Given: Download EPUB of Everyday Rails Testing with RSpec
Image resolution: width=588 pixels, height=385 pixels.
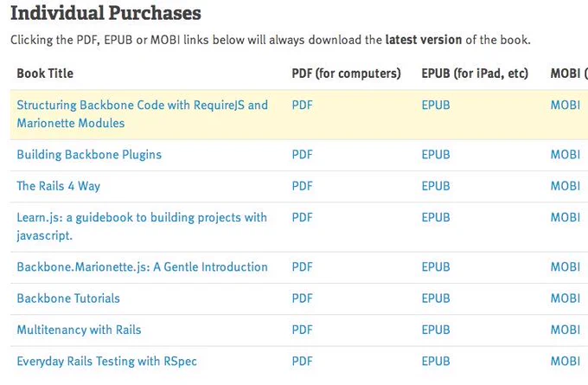Looking at the screenshot, I should [435, 362].
